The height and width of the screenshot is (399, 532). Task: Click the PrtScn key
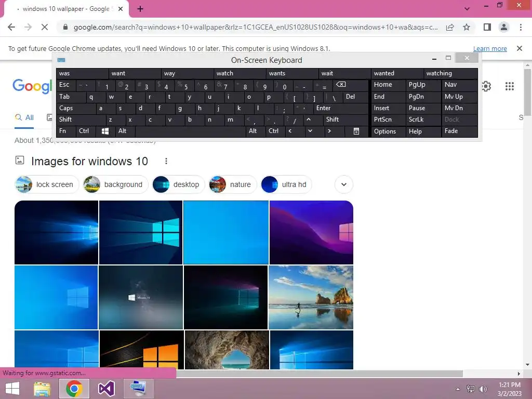[389, 119]
